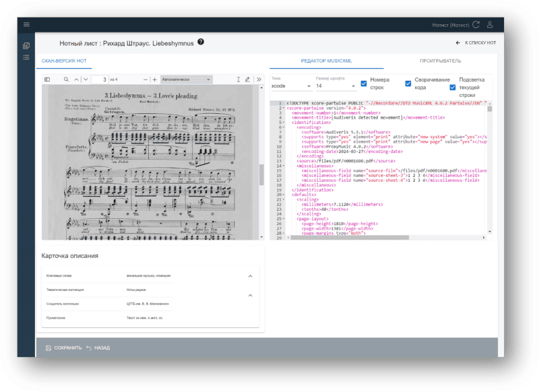This screenshot has height=392, width=539.
Task: Open the 'Автоматически' zoom level dropdown
Action: pyautogui.click(x=187, y=79)
